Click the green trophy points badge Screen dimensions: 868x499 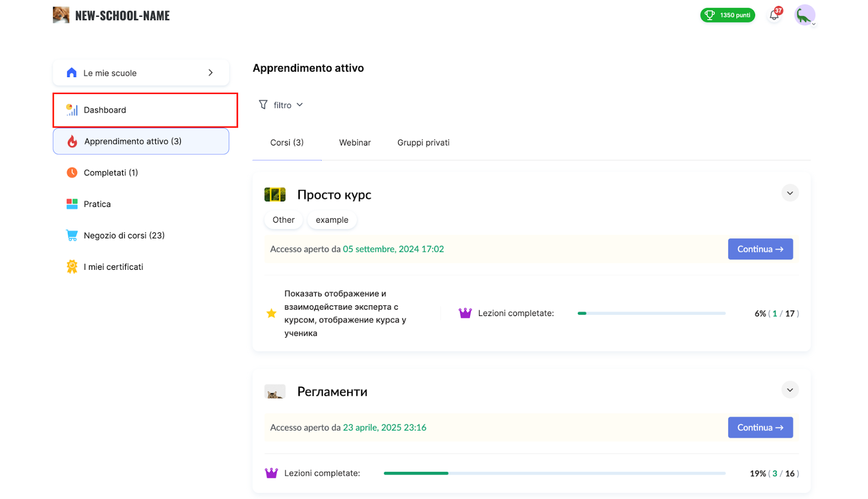click(x=727, y=15)
